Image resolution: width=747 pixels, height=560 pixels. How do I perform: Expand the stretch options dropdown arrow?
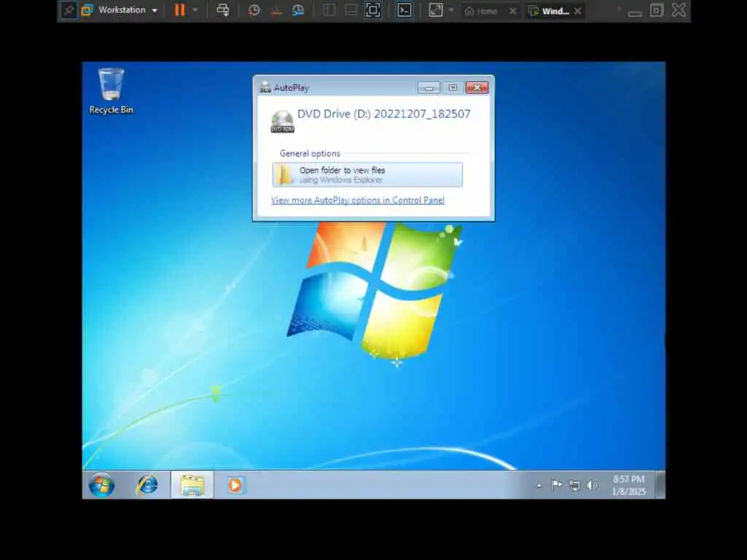point(451,10)
